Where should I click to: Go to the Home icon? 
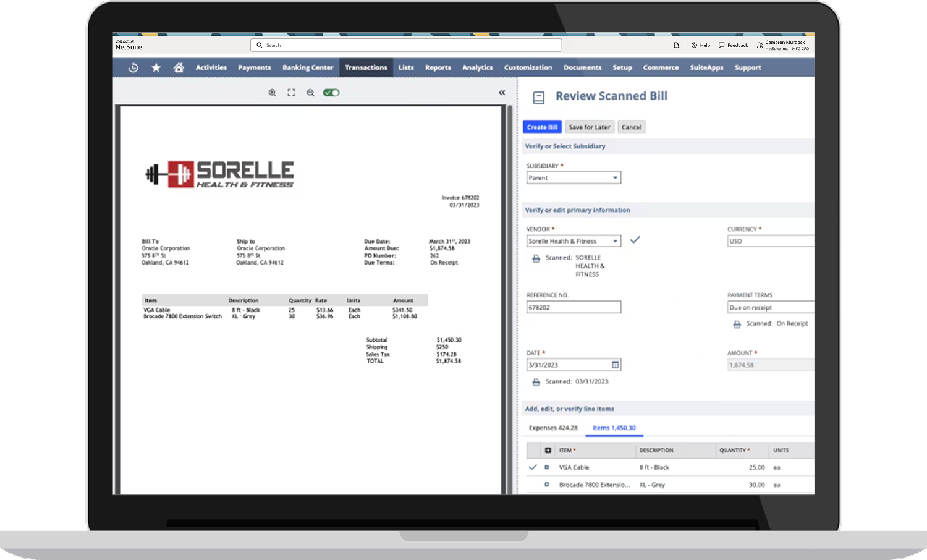pos(179,68)
